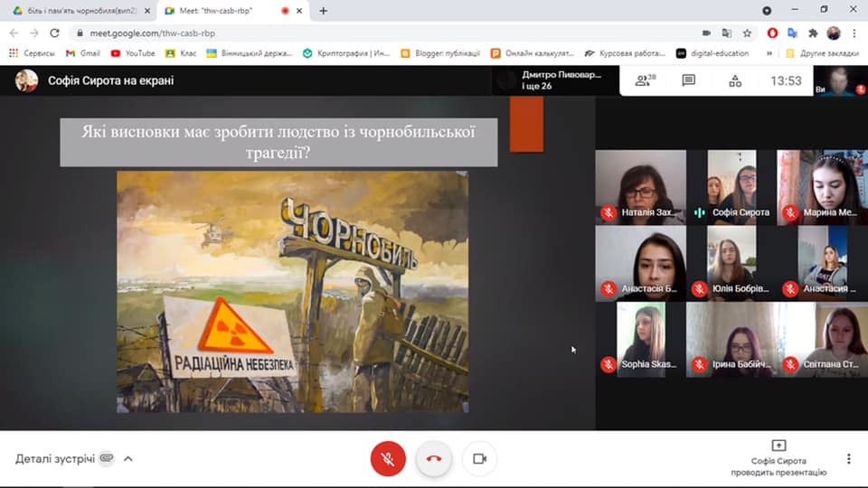Close the Meet thw-casb-rbp tab

pos(299,11)
